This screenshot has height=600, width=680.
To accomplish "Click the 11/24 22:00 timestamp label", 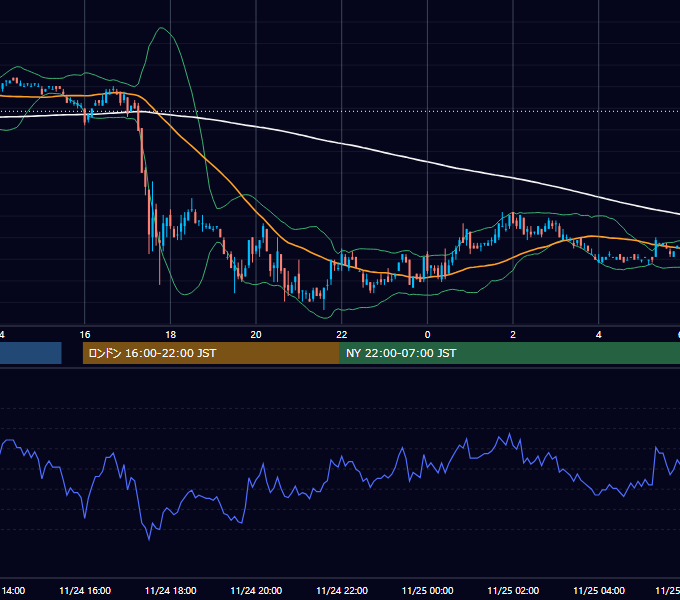I will click(342, 590).
